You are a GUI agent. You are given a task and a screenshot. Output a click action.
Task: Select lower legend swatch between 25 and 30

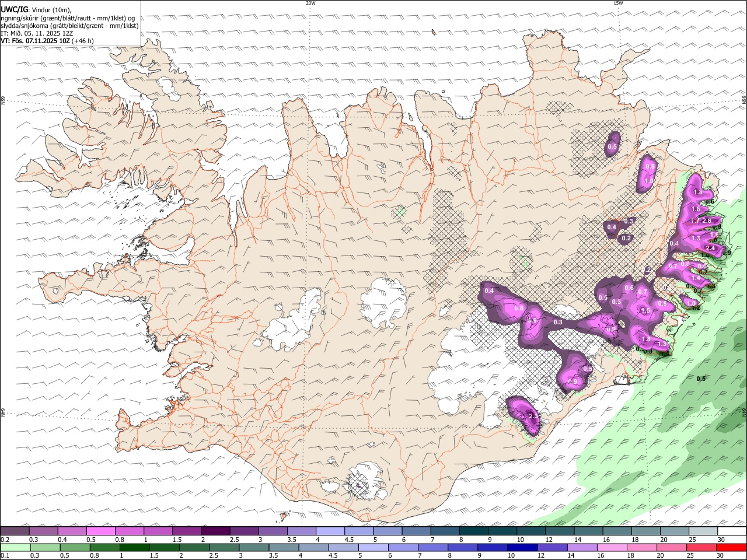tap(702, 547)
